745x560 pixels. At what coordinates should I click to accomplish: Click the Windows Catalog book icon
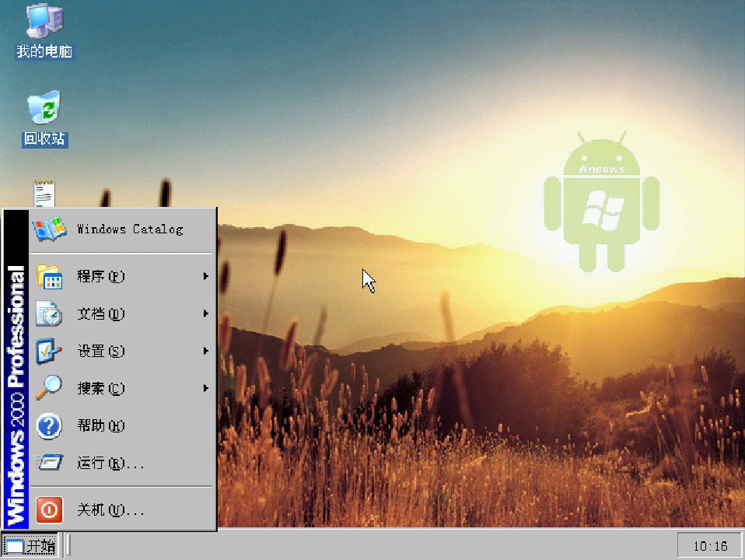(x=50, y=229)
